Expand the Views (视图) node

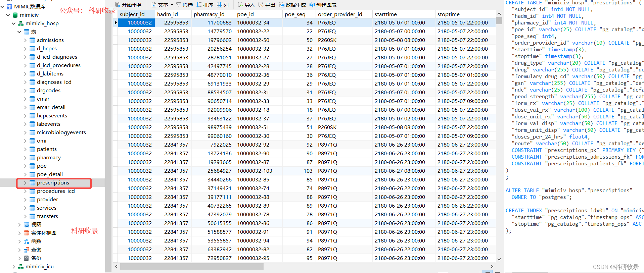(x=19, y=225)
